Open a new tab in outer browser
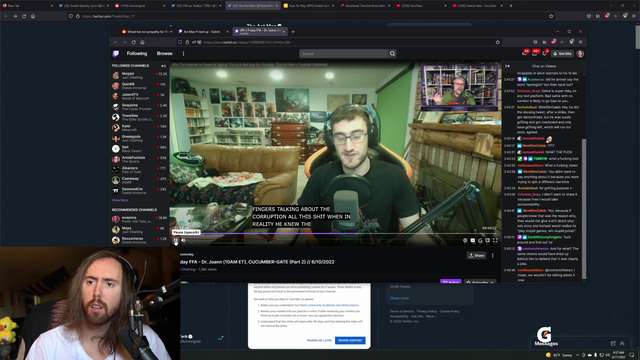This screenshot has width=640, height=360. [511, 6]
